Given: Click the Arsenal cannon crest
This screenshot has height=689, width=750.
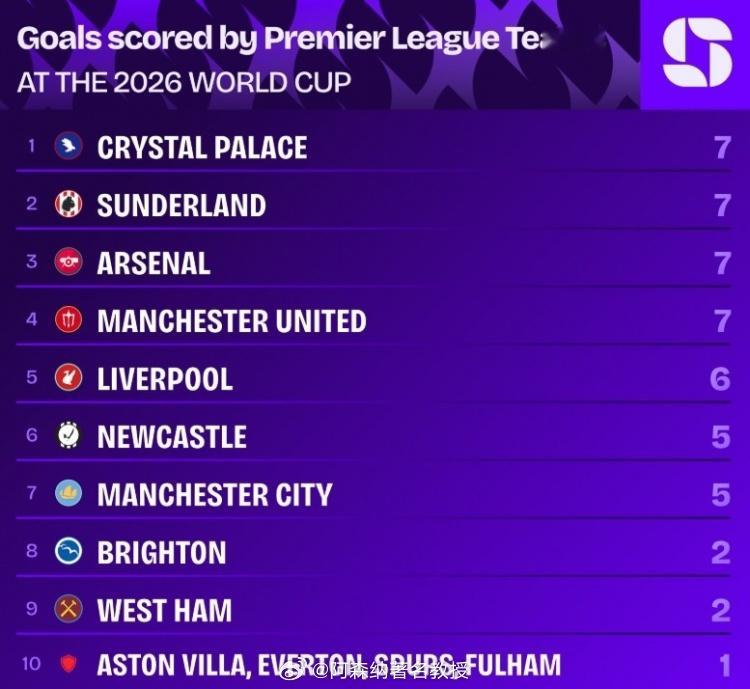Looking at the screenshot, I should [68, 261].
